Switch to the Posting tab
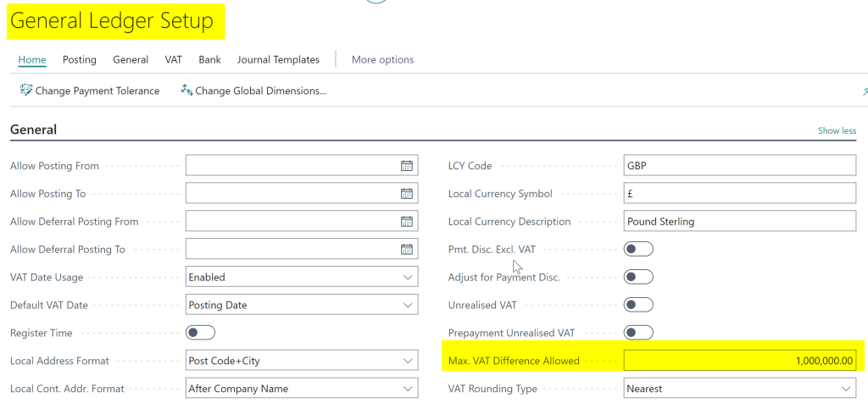Screen dimensions: 868x403 click(x=80, y=60)
